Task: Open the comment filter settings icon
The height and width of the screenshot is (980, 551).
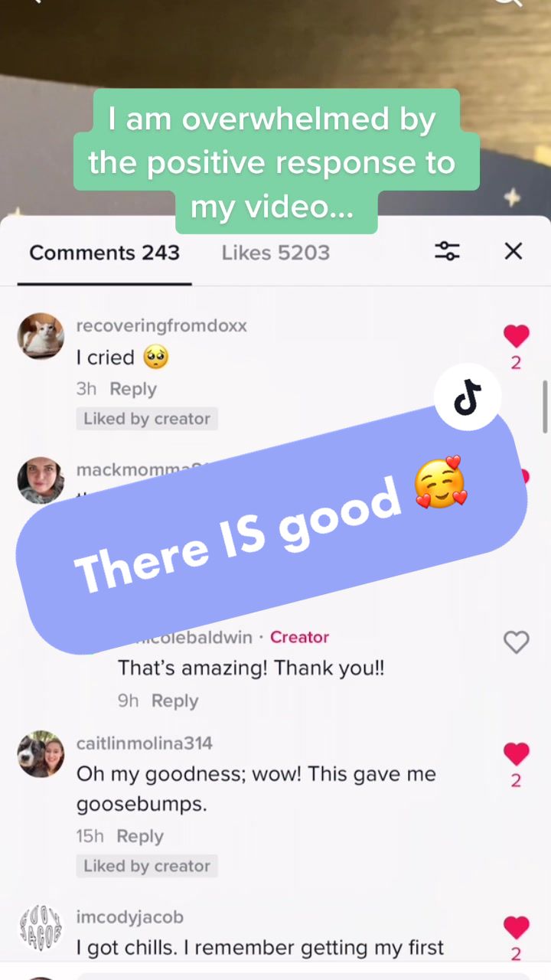Action: (447, 251)
